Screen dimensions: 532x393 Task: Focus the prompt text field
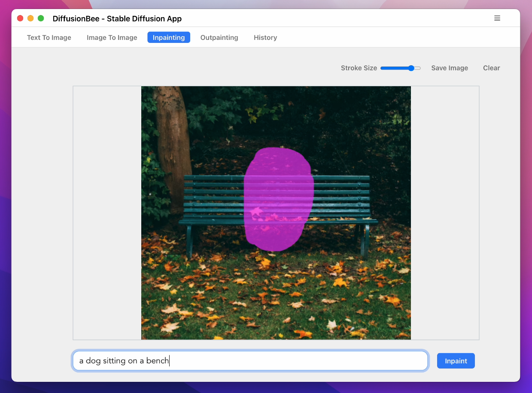click(x=250, y=361)
